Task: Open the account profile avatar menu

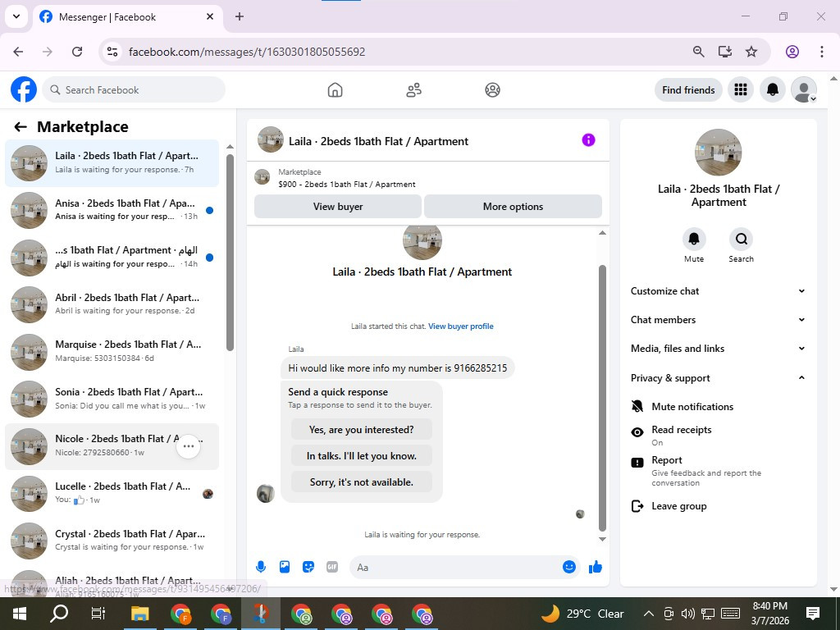Action: 804,89
